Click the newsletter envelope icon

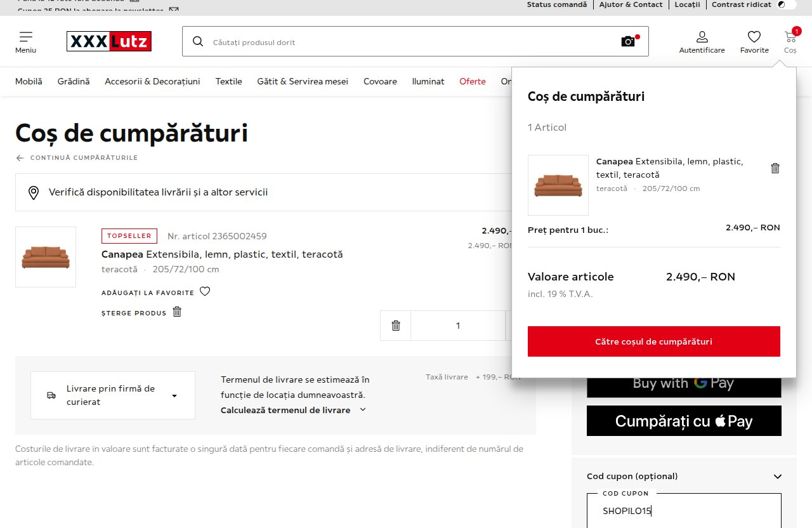(174, 10)
